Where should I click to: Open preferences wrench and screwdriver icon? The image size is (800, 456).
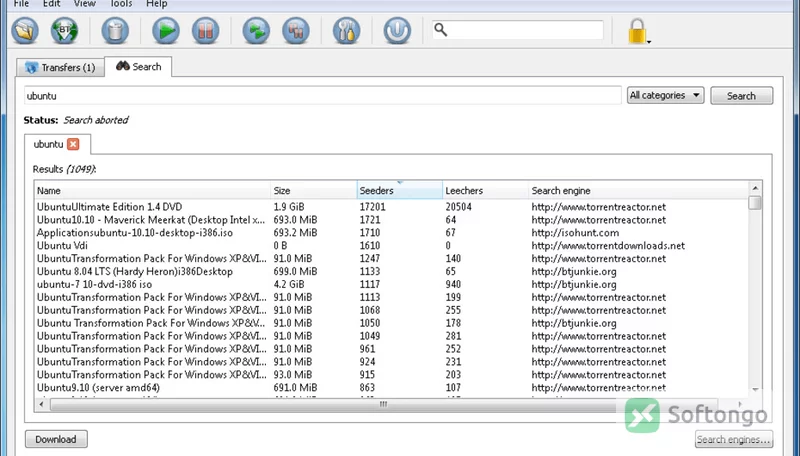click(x=346, y=31)
